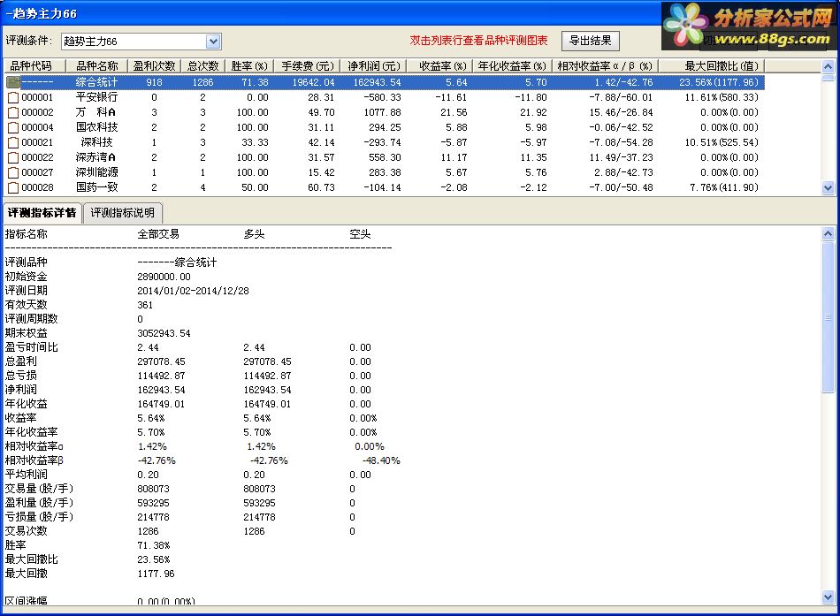This screenshot has width=840, height=616.
Task: Tick the checkbox for 000028 国药一致
Action: (x=13, y=187)
